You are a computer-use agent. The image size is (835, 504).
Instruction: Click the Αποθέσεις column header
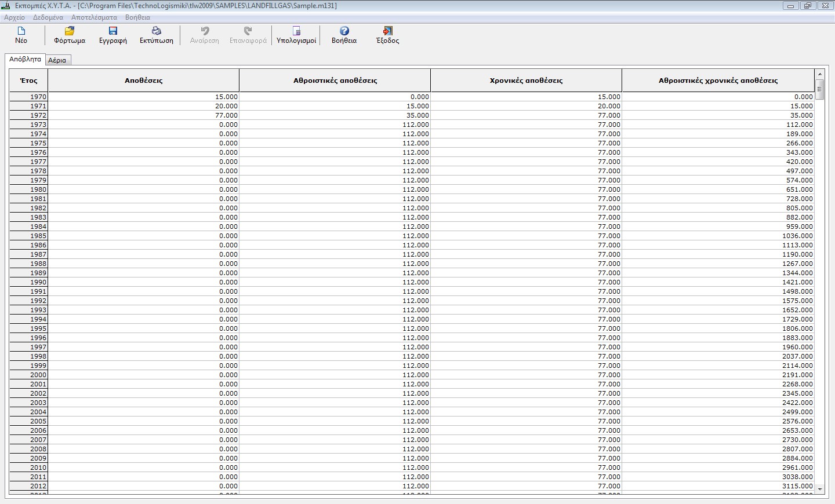pyautogui.click(x=143, y=81)
